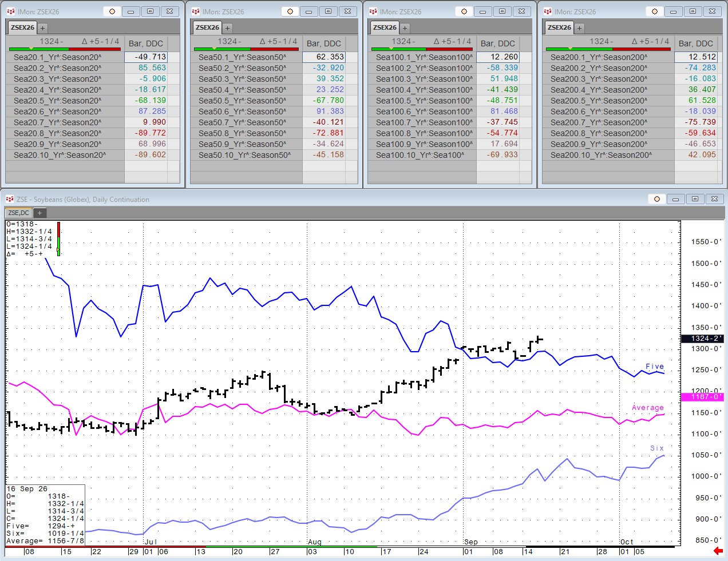Select row Sea200.4_Yr^:Season200^
Image resolution: width=728 pixels, height=561 pixels.
[x=608, y=90]
